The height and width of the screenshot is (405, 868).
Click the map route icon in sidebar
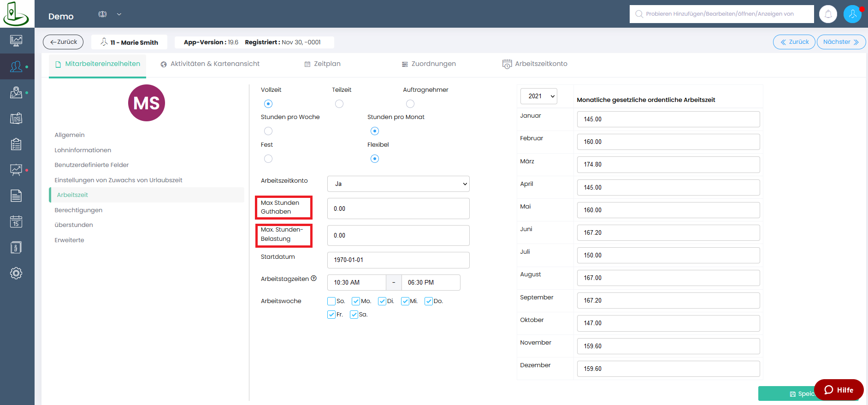tap(16, 93)
